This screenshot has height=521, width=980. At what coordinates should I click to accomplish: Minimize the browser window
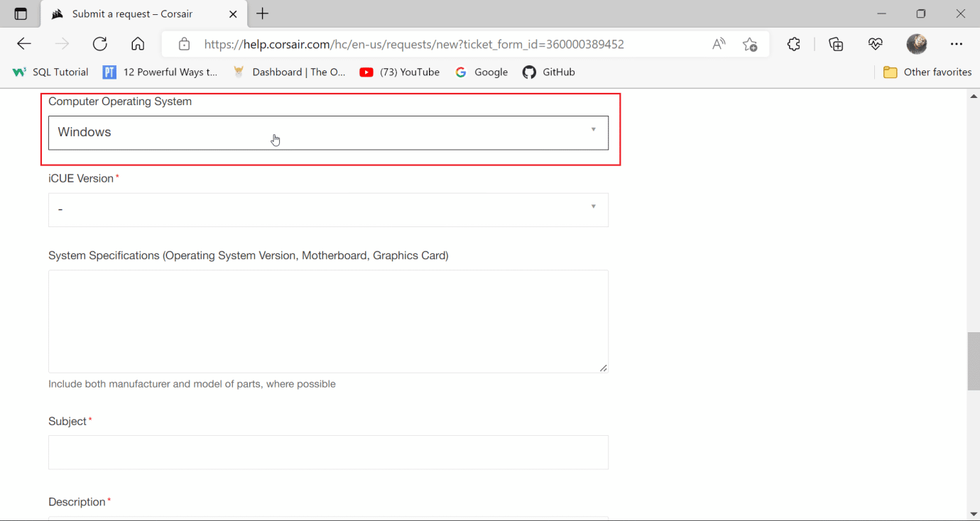point(882,13)
